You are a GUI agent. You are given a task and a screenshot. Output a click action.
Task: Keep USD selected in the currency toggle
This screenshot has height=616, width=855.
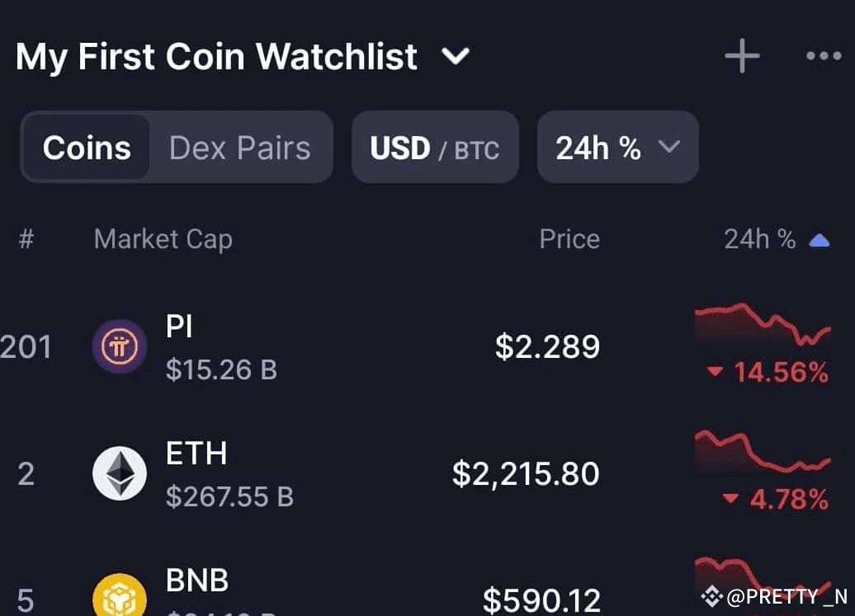coord(400,147)
